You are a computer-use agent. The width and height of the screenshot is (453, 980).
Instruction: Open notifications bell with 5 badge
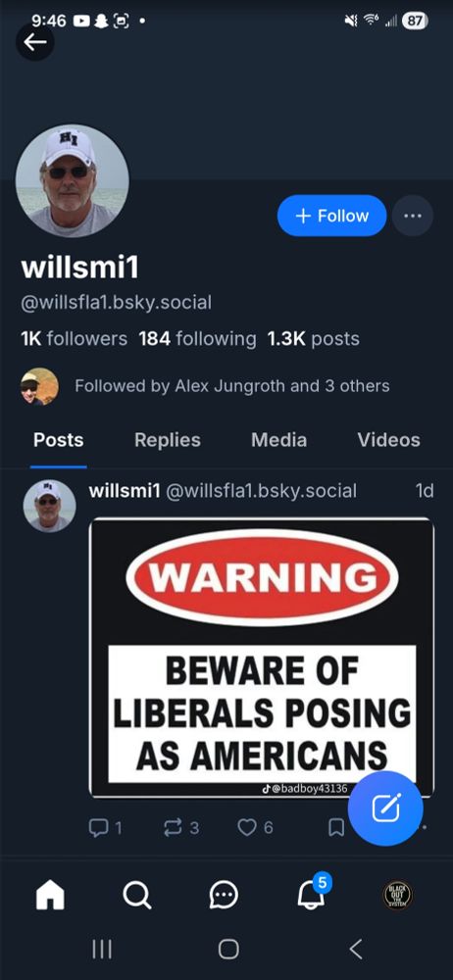[311, 896]
